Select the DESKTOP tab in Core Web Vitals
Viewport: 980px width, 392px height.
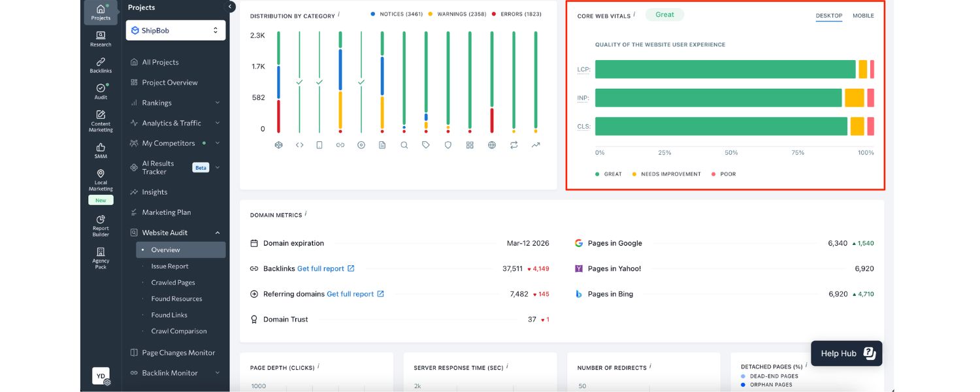click(x=828, y=16)
